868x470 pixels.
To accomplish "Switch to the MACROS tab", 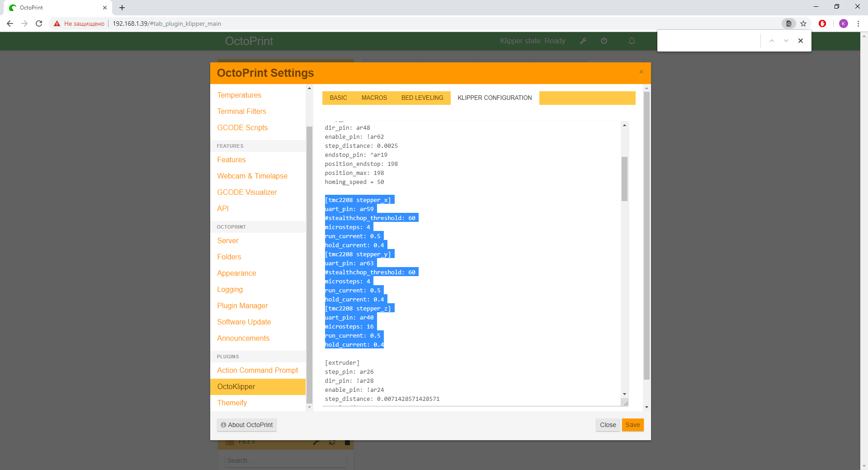I will click(x=374, y=98).
